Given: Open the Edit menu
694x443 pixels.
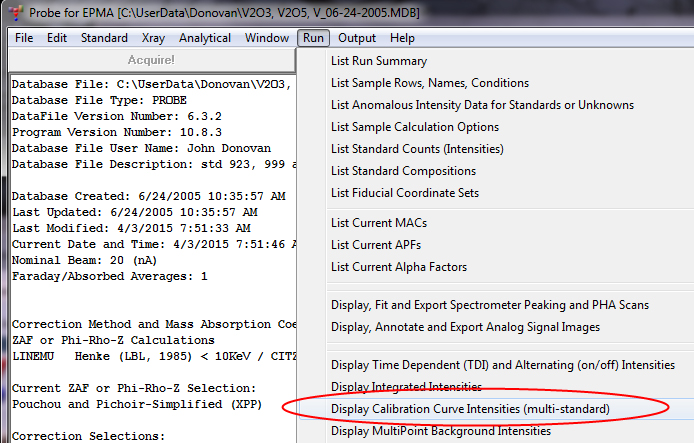Looking at the screenshot, I should [57, 38].
